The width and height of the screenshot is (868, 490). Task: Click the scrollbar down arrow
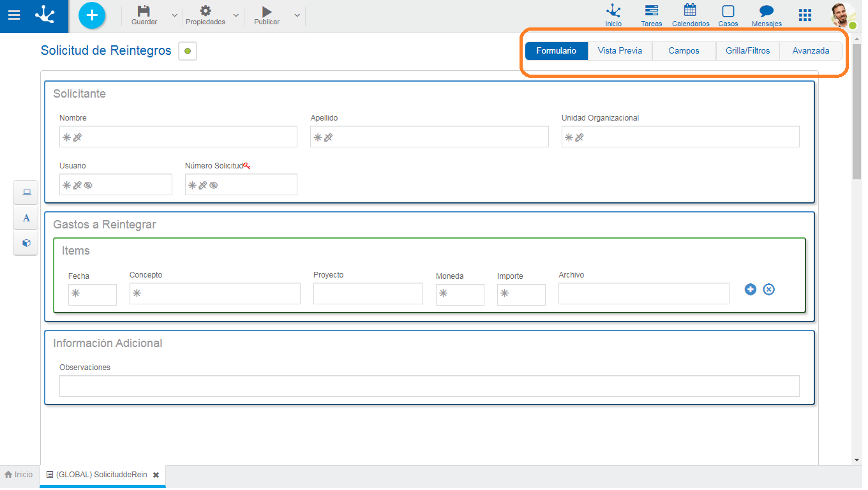857,459
